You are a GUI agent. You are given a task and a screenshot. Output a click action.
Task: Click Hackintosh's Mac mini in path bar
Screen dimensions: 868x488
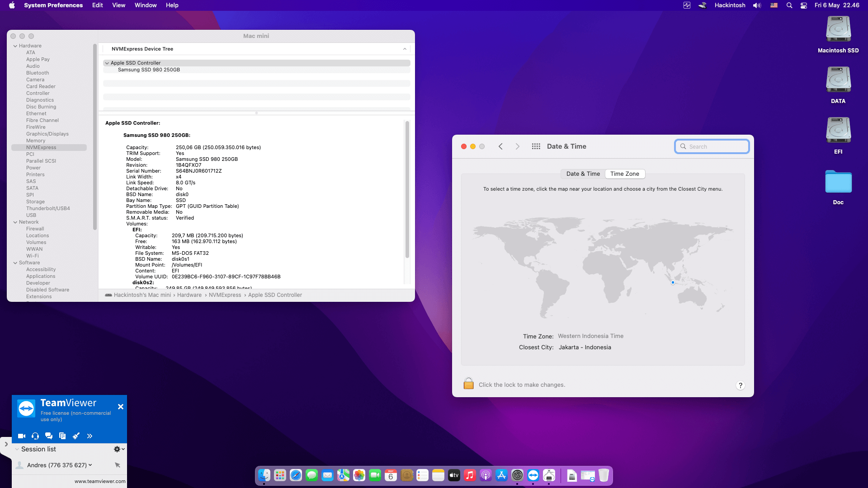[142, 295]
